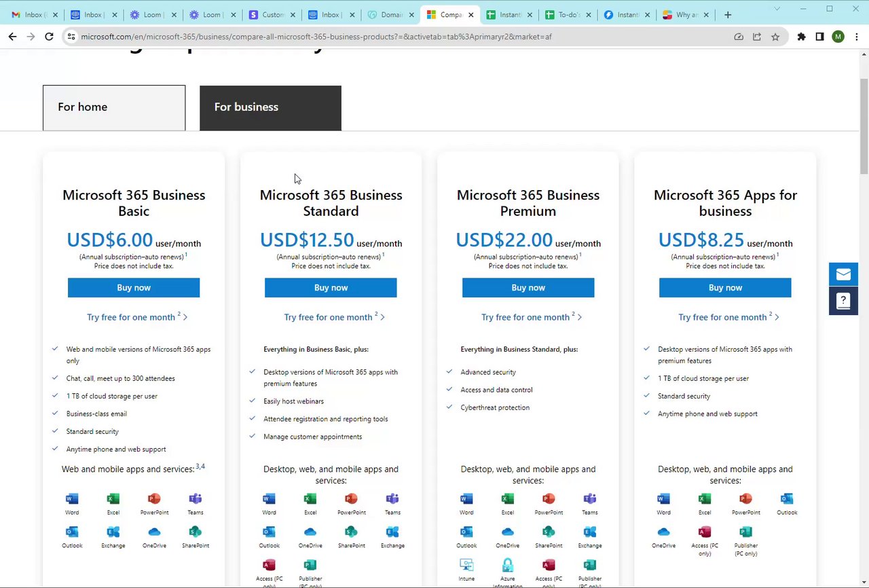Switch to the For home tab
The width and height of the screenshot is (869, 588).
[x=114, y=107]
